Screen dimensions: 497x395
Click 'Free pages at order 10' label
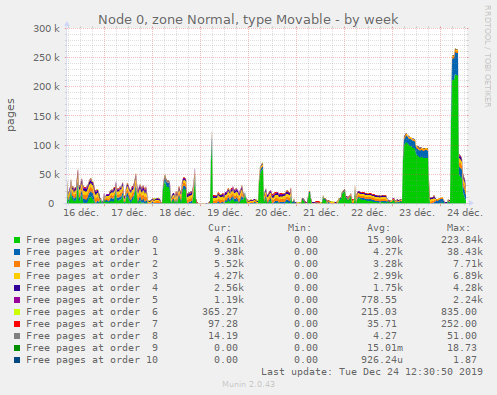(x=92, y=360)
